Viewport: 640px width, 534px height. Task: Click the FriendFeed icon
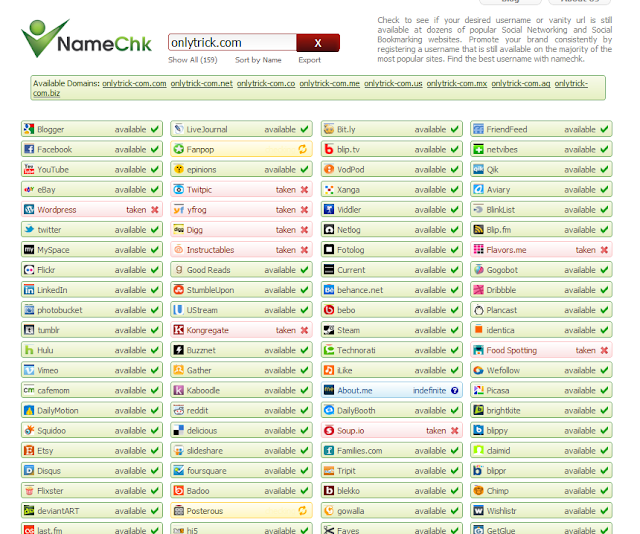(x=478, y=129)
